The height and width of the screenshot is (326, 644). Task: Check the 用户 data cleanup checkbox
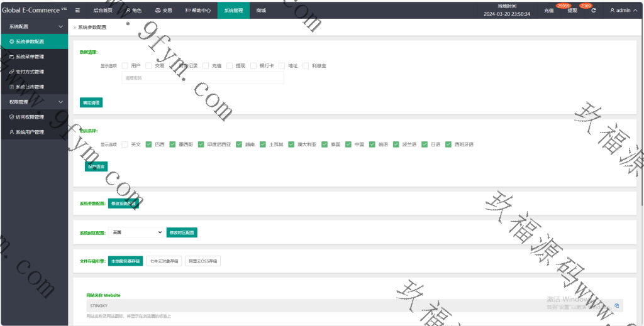coord(125,65)
